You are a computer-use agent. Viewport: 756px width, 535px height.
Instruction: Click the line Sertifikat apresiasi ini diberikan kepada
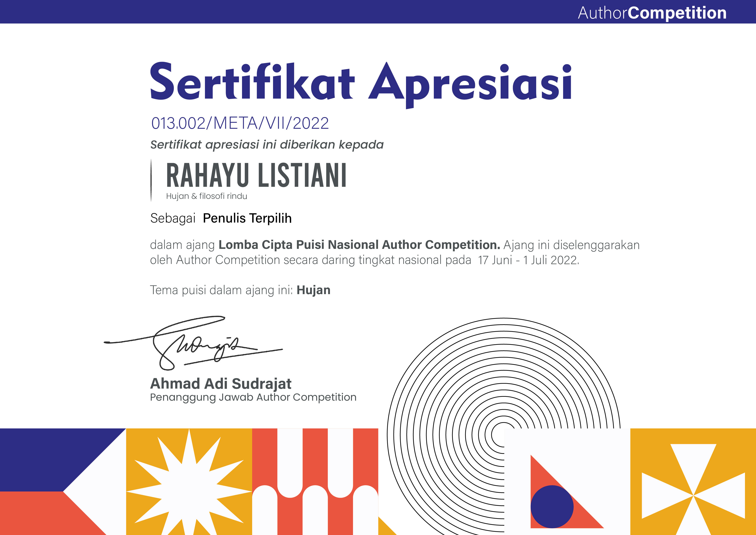[267, 145]
